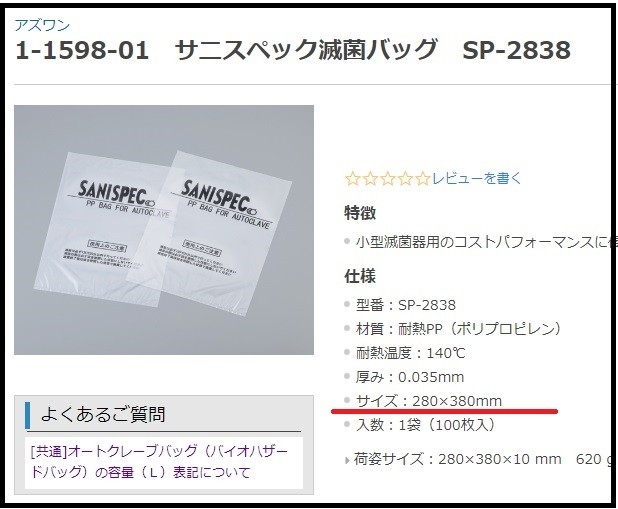Expand the 荷姿サイズ arrow
Screen dimensions: 618x509
[347, 460]
